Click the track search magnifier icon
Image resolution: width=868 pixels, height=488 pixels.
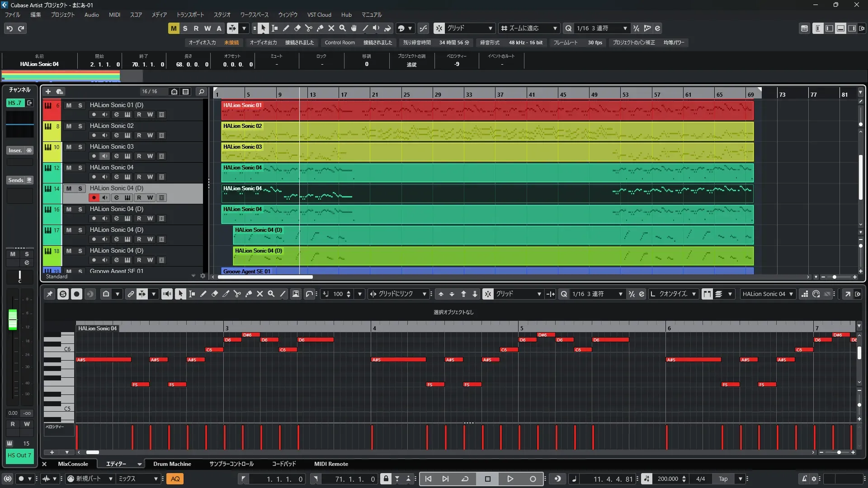click(x=201, y=92)
